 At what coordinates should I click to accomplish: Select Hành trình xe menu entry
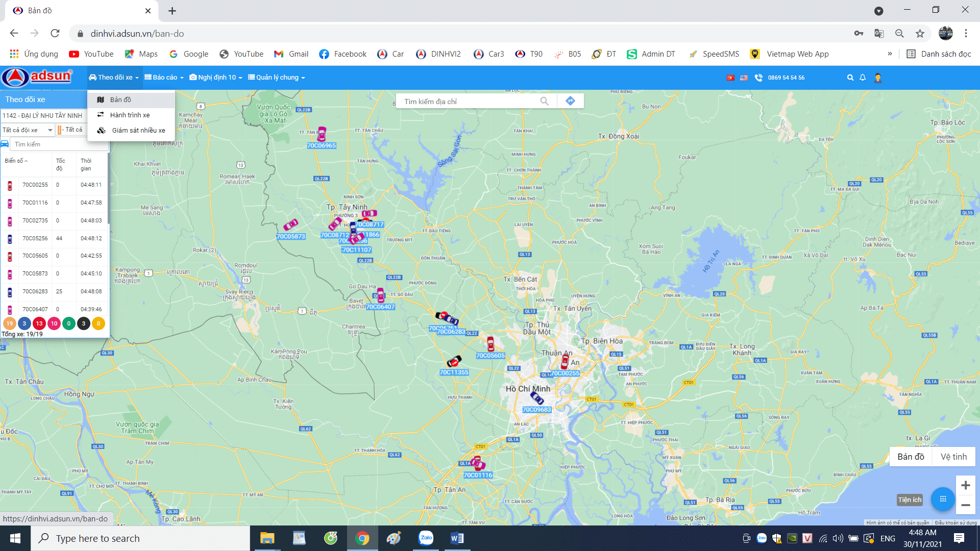pos(130,115)
